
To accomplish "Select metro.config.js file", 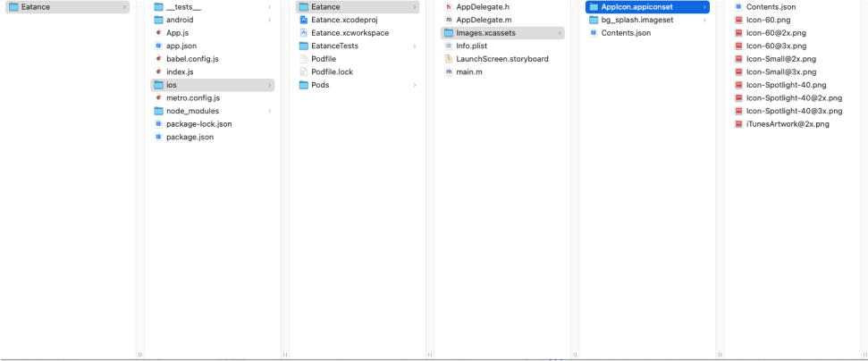I will tap(192, 98).
